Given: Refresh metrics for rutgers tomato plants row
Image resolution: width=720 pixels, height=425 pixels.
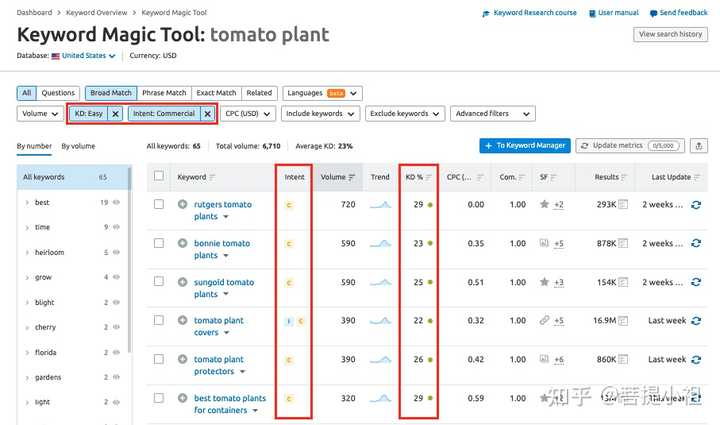Looking at the screenshot, I should pyautogui.click(x=696, y=205).
